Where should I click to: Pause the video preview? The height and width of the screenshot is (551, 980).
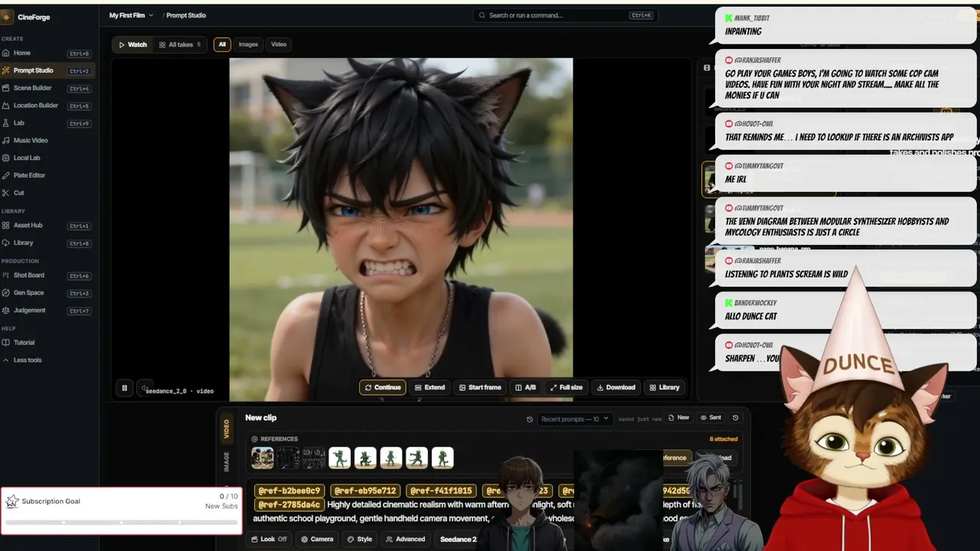pyautogui.click(x=125, y=388)
